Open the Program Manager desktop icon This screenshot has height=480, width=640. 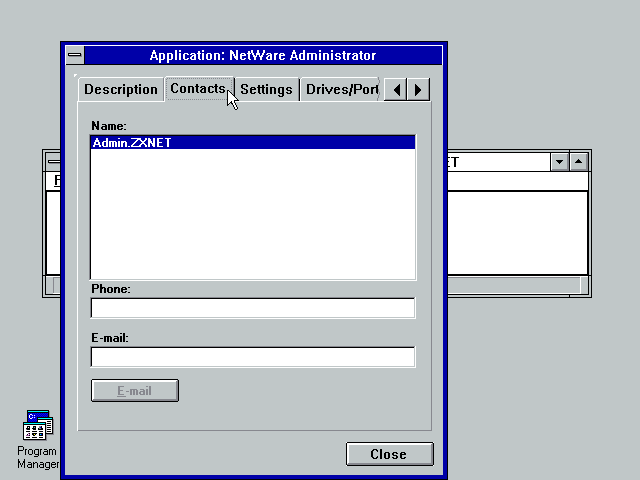coord(38,439)
